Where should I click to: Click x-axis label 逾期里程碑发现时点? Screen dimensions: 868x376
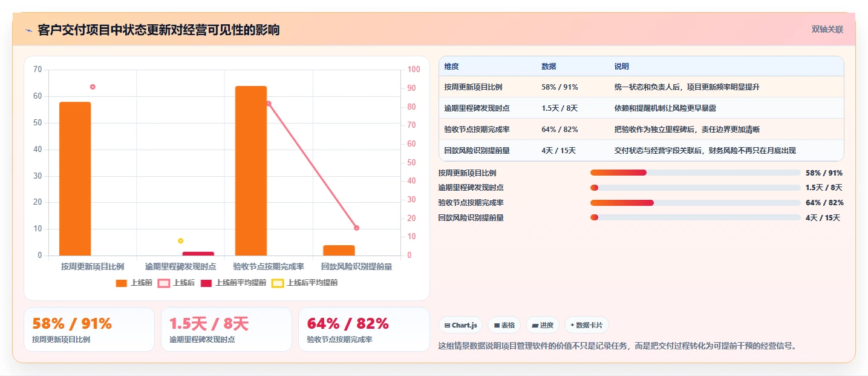pos(180,266)
